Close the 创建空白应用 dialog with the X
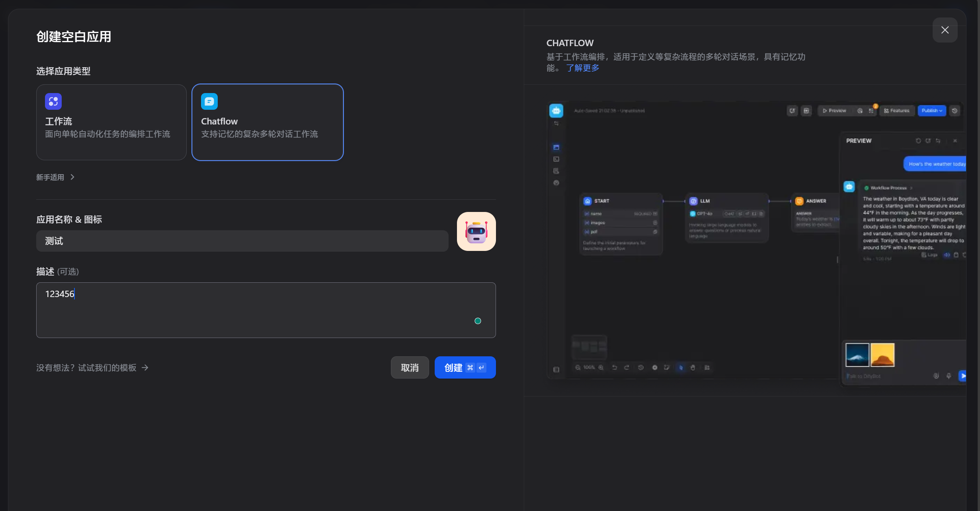Viewport: 980px width, 511px height. [x=945, y=30]
